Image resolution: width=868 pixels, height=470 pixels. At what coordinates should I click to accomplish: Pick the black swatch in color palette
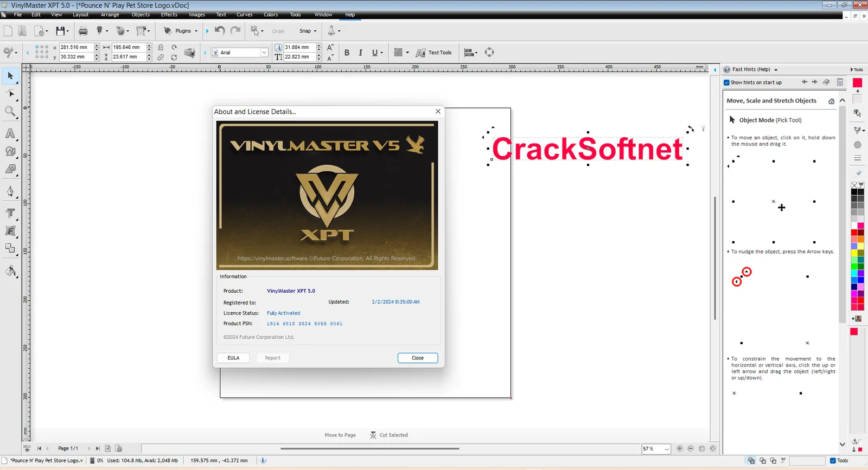coord(854,192)
